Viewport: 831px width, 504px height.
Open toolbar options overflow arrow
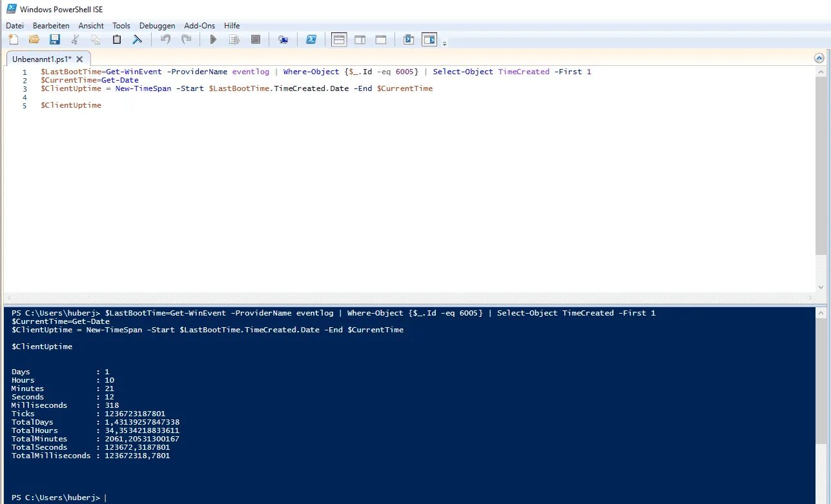pos(444,43)
